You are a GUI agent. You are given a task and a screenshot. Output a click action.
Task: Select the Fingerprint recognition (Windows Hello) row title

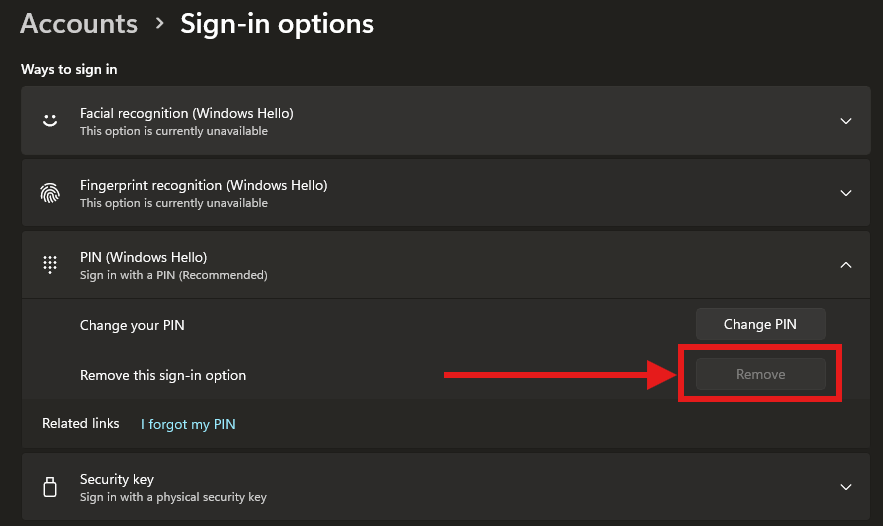pyautogui.click(x=203, y=185)
